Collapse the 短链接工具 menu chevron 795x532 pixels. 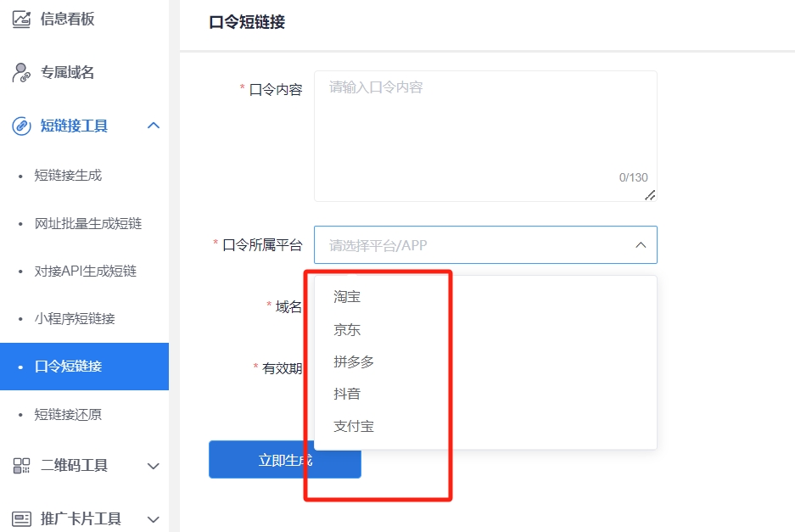click(x=154, y=126)
